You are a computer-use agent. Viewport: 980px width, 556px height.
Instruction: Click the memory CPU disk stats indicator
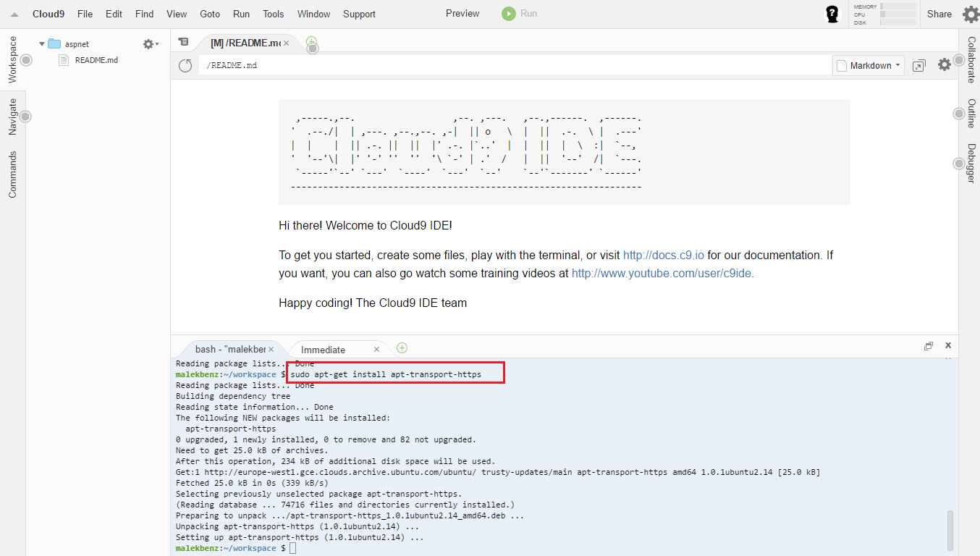[x=884, y=14]
